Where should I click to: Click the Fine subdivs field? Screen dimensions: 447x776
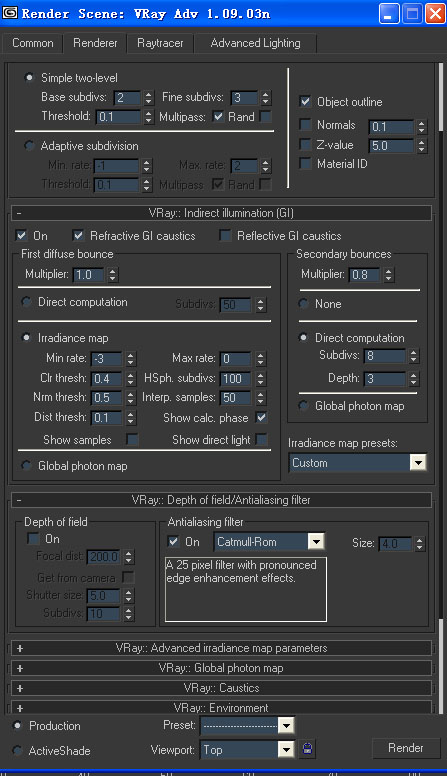click(x=245, y=97)
